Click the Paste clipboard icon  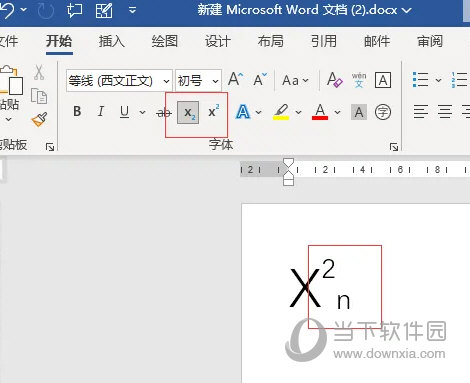click(x=11, y=80)
